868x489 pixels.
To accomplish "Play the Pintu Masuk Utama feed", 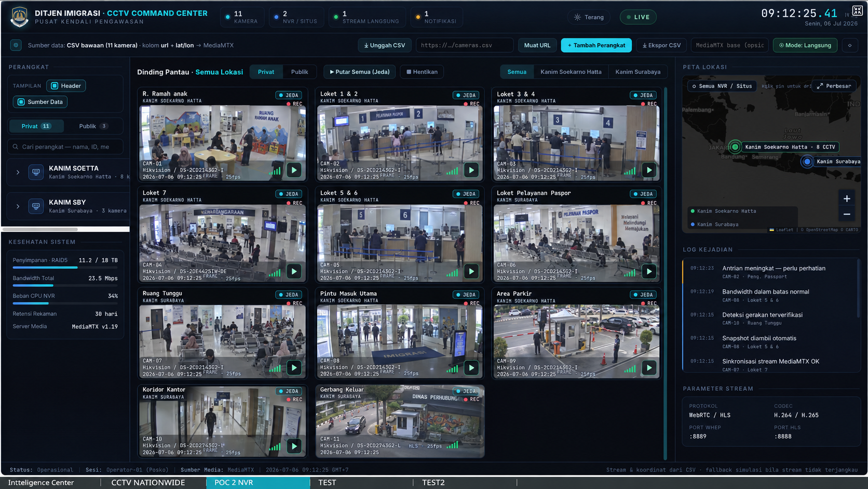I will [471, 368].
